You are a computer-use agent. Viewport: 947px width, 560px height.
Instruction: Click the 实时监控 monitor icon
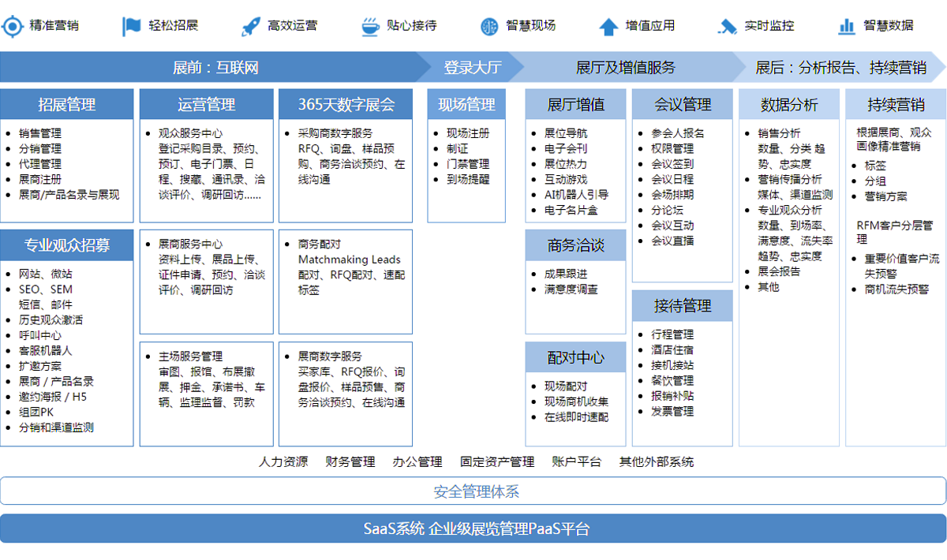pos(727,27)
